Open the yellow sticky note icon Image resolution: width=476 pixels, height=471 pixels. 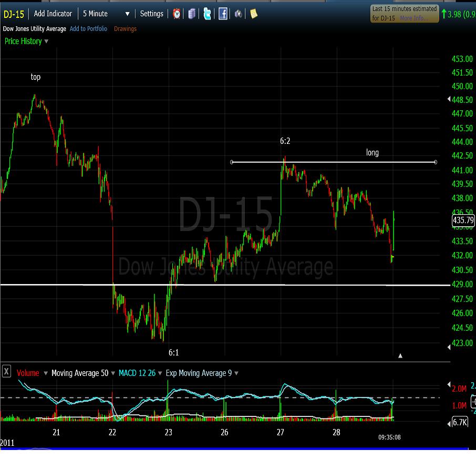tap(254, 14)
